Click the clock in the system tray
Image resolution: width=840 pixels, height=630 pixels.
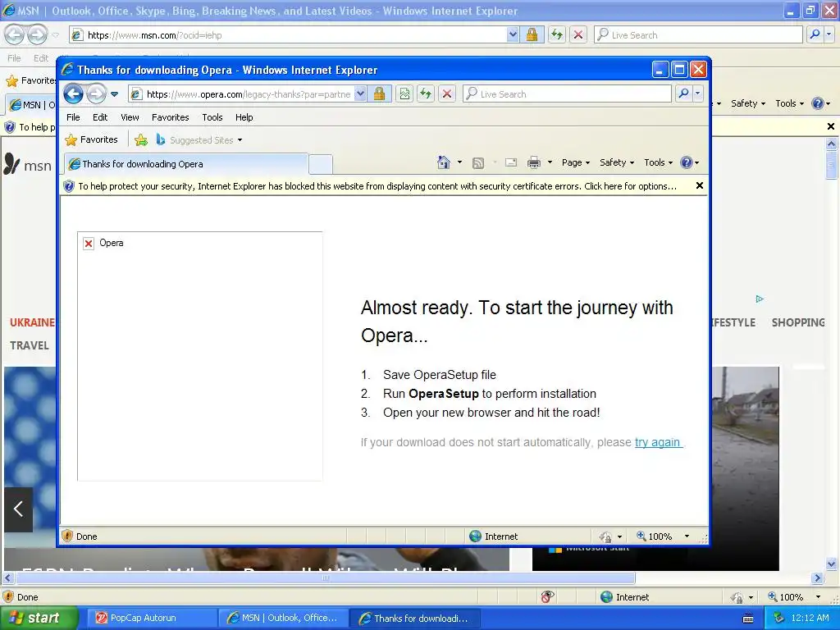(810, 619)
